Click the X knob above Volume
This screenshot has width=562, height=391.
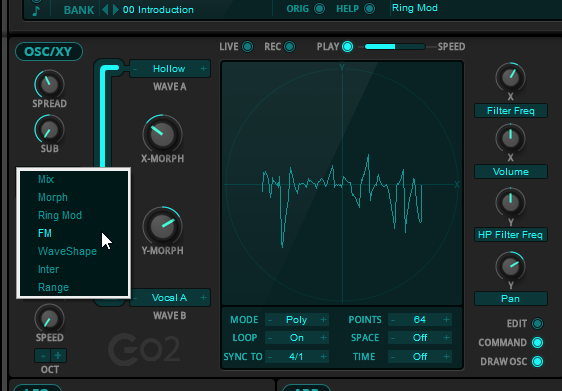[510, 138]
